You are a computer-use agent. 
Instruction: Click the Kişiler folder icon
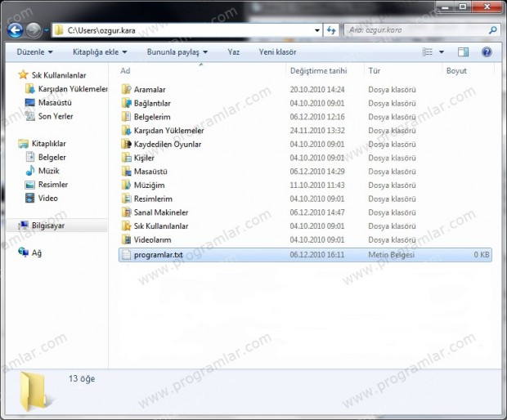point(126,158)
